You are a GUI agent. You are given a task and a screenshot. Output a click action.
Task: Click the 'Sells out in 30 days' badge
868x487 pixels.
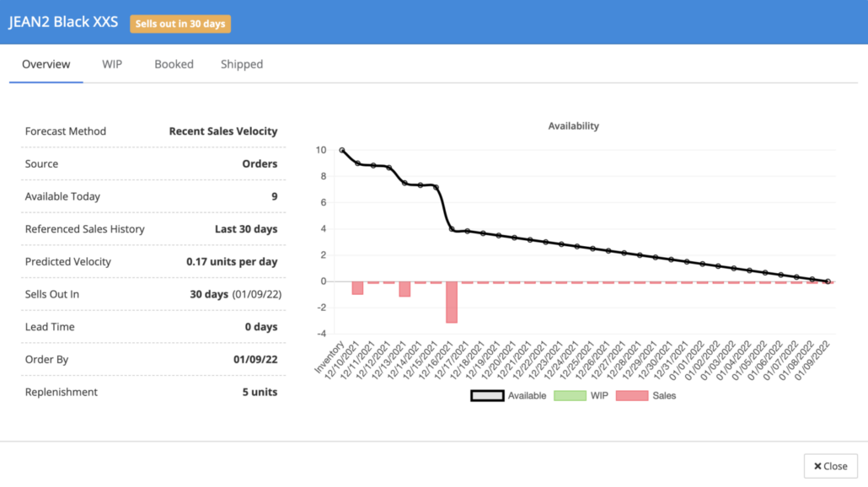[x=180, y=24]
